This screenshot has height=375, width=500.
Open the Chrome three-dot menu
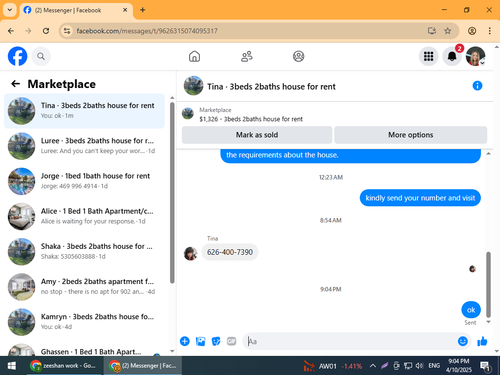(489, 31)
